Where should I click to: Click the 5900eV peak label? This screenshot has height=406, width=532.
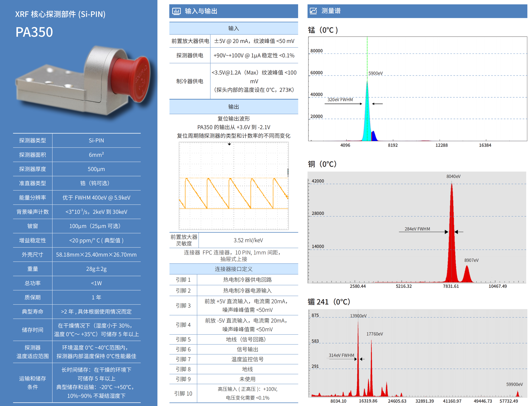[375, 73]
